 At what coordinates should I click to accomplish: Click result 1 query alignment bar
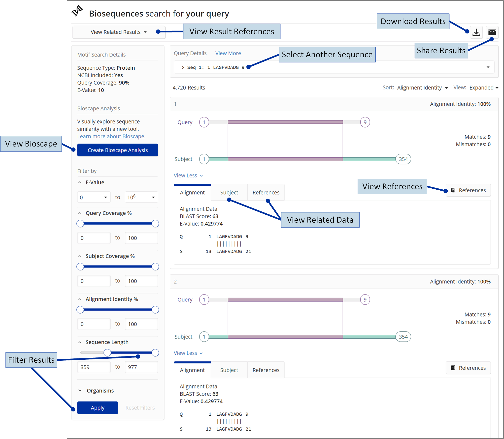tap(285, 122)
